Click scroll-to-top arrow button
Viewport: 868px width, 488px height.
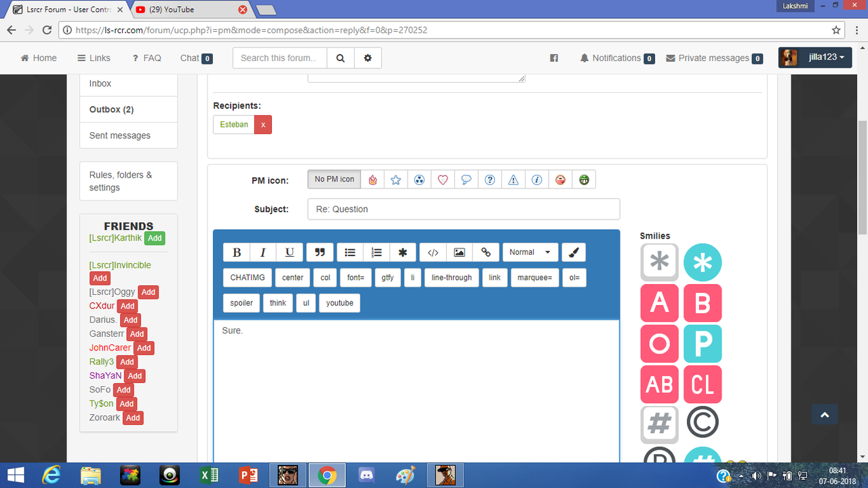pyautogui.click(x=825, y=415)
